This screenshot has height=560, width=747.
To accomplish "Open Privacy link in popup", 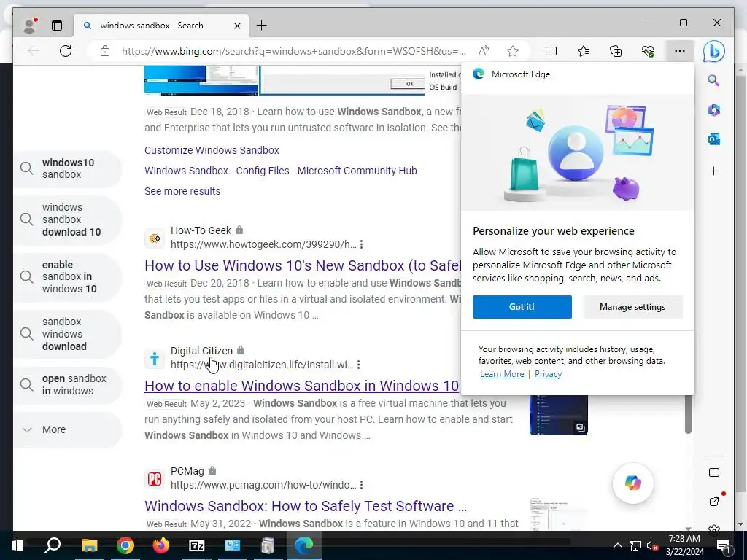I will click(x=548, y=374).
